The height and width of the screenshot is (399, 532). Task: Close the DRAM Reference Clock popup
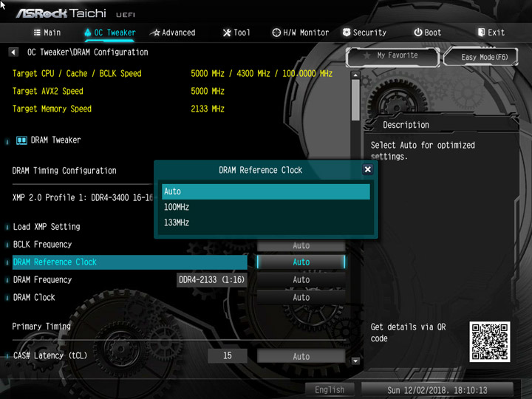click(367, 169)
